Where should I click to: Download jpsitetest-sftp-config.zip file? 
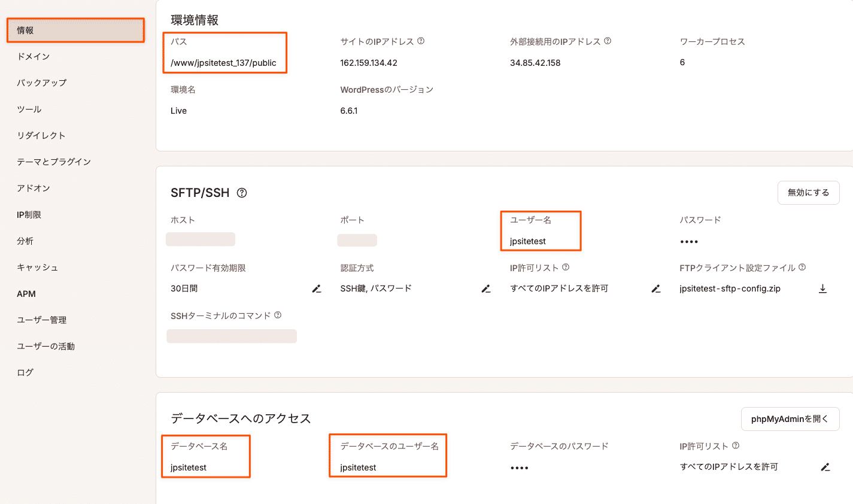[823, 289]
